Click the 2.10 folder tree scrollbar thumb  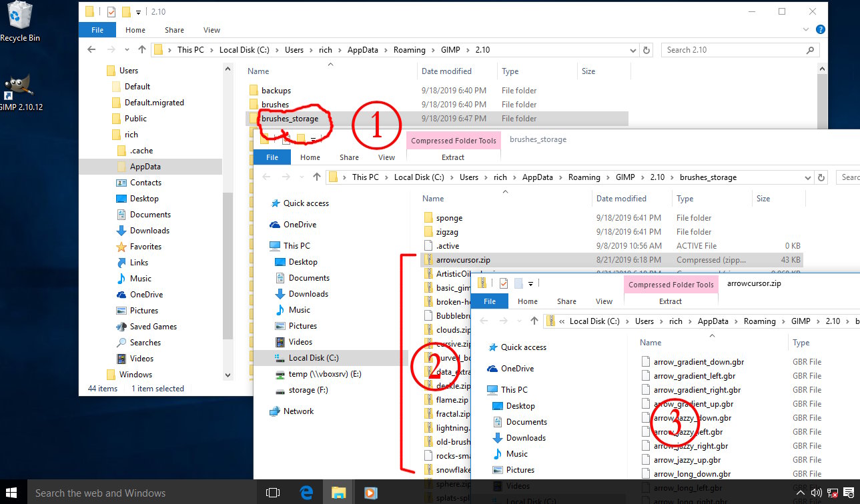(x=228, y=266)
